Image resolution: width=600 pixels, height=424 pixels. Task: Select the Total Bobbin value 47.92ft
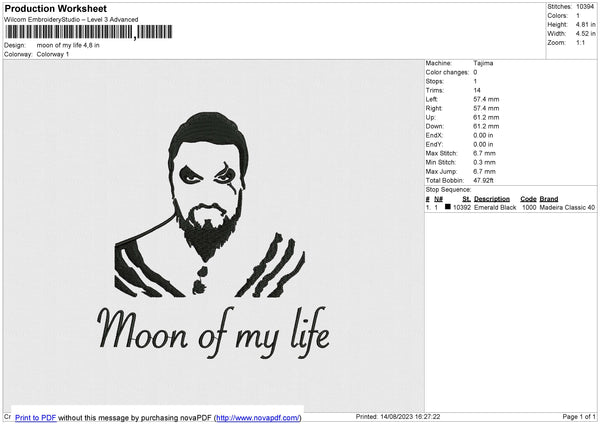[x=483, y=180]
